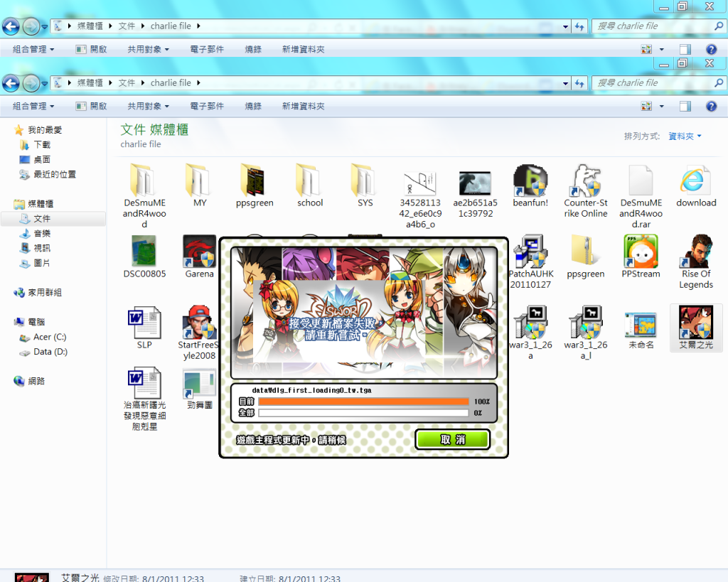Screen dimensions: 728x582
Task: Open Help in the front window
Action: (711, 107)
